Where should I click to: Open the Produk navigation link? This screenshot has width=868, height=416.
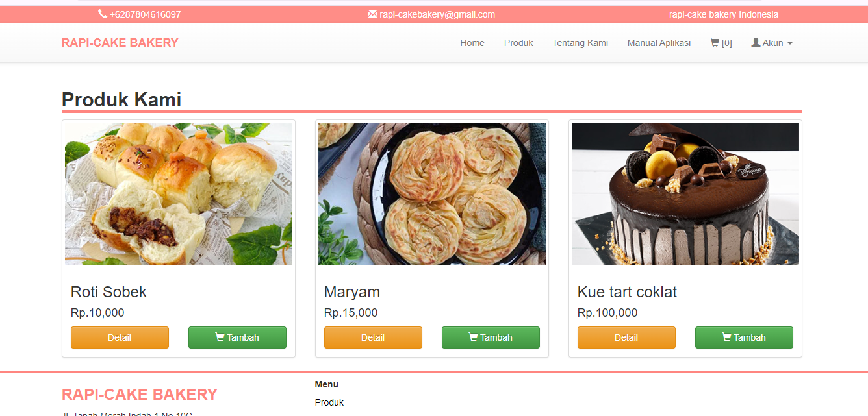pos(518,43)
